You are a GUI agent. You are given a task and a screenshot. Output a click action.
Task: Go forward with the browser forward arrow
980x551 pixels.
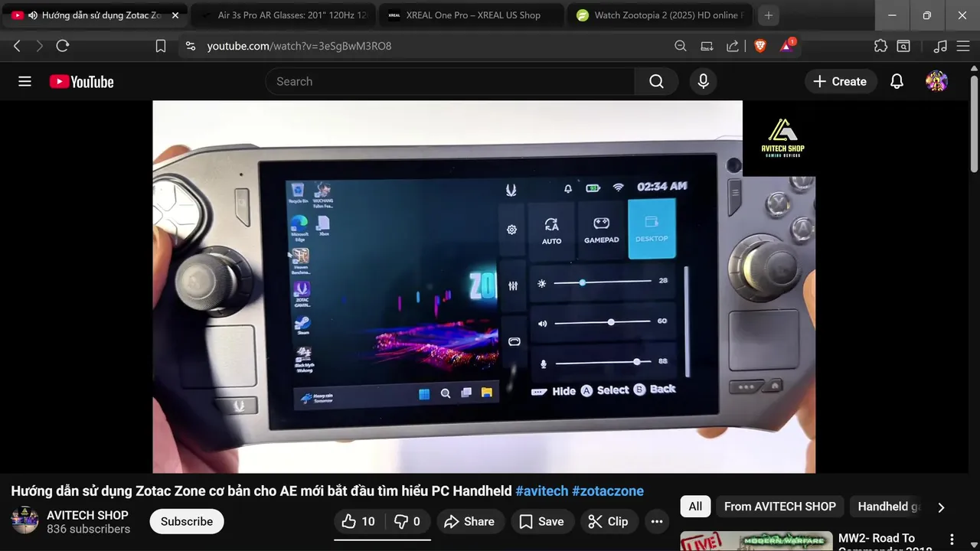tap(40, 46)
